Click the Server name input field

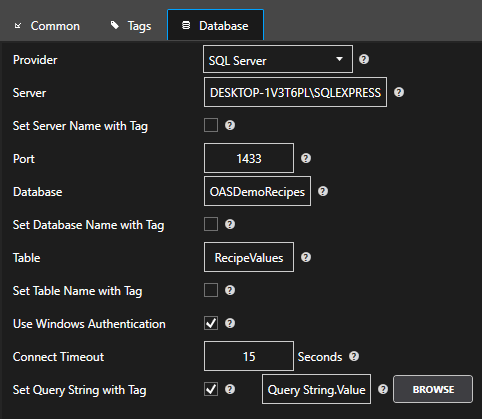(x=295, y=92)
